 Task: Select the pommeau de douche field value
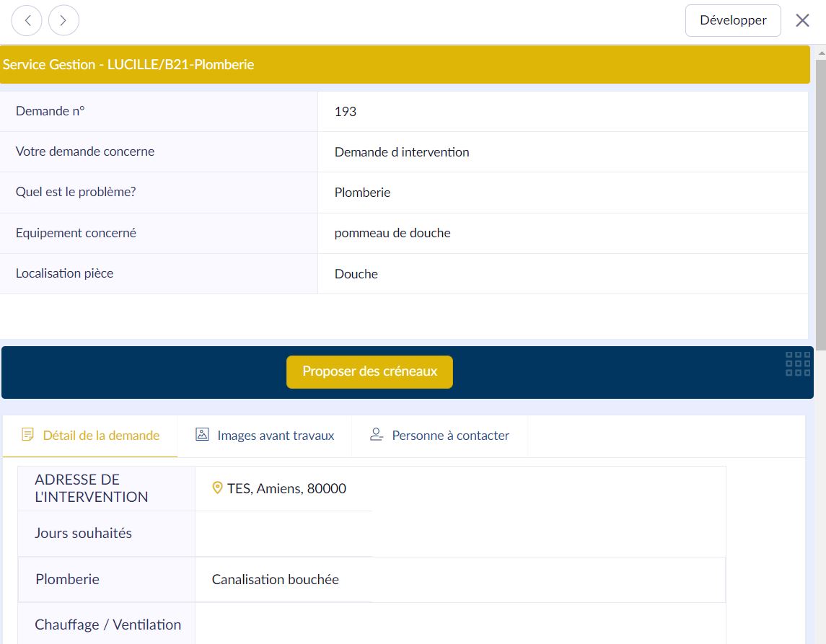pyautogui.click(x=392, y=233)
